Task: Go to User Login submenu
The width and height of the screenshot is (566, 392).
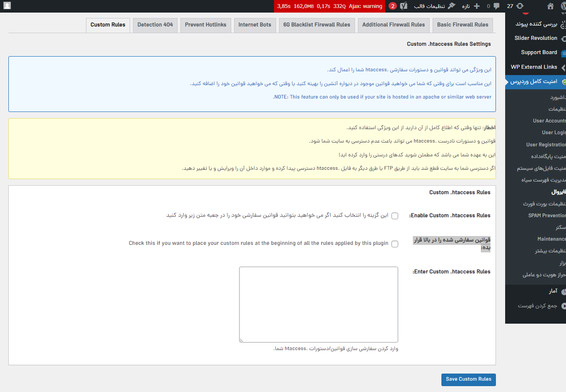Action: [x=553, y=132]
